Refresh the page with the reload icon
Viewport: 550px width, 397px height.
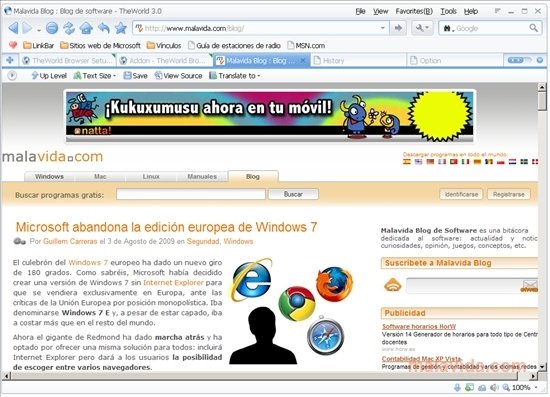tap(69, 28)
